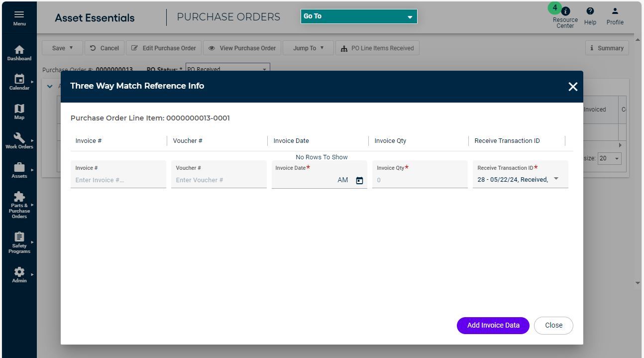Expand the Save button dropdown
Image resolution: width=644 pixels, height=358 pixels.
(71, 48)
